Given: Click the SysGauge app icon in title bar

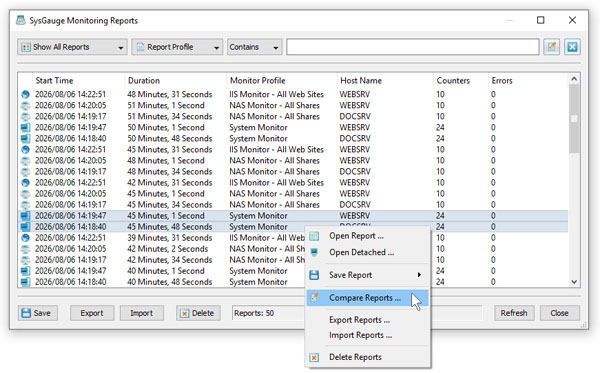Looking at the screenshot, I should click(21, 20).
